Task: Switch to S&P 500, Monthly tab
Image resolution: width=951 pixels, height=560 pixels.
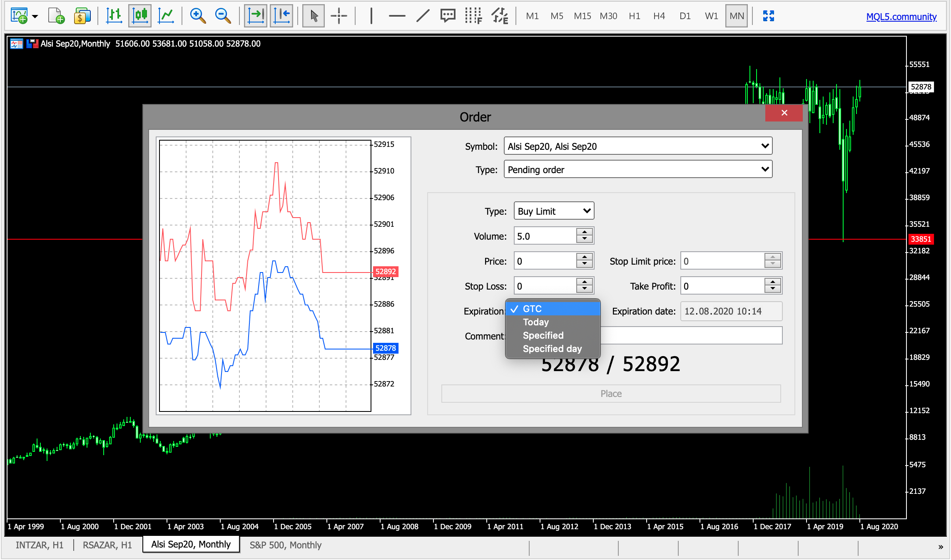Action: click(285, 545)
